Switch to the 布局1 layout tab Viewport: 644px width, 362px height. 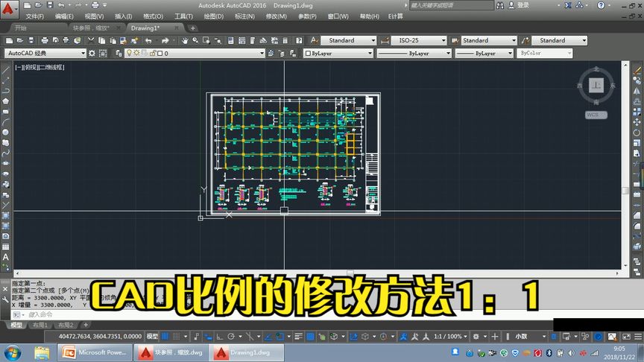pyautogui.click(x=40, y=325)
